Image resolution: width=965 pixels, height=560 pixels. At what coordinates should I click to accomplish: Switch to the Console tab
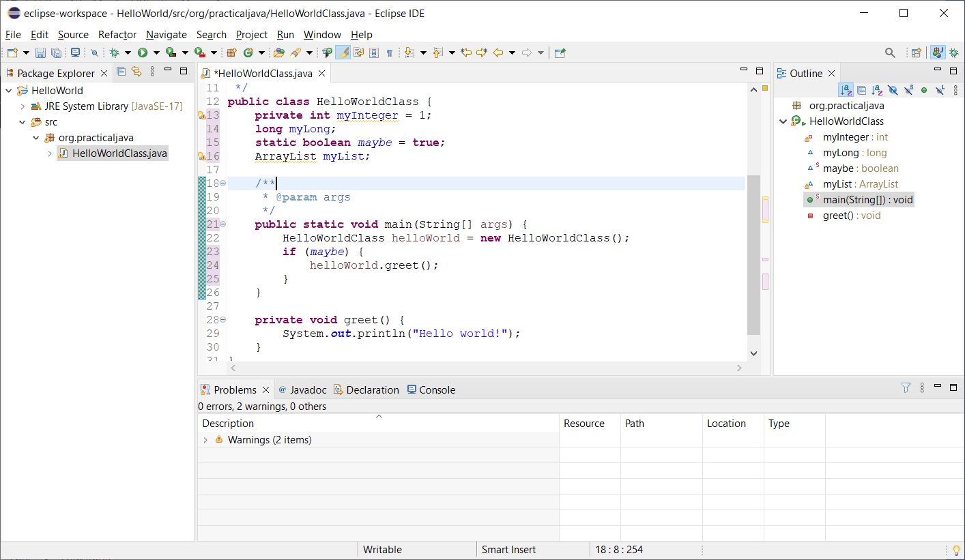tap(437, 390)
